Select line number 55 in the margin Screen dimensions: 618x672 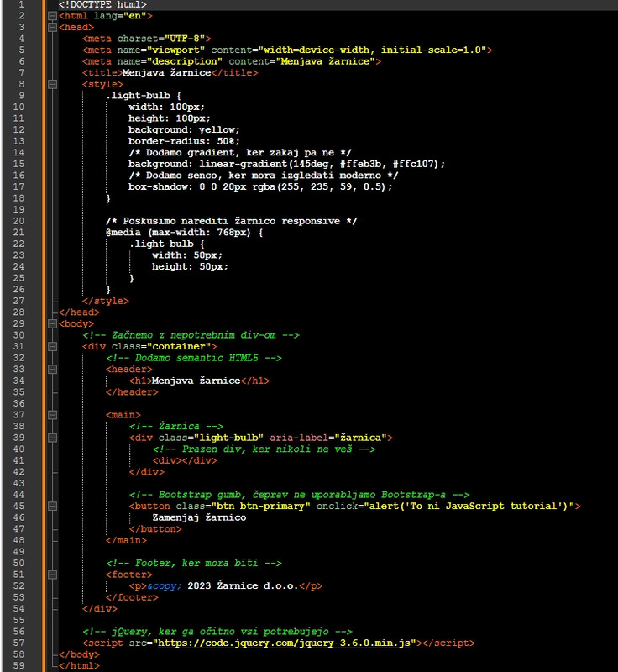click(x=18, y=620)
